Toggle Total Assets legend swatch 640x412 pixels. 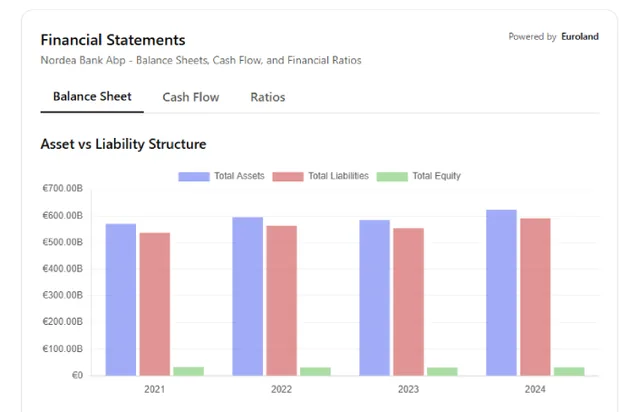pos(194,176)
